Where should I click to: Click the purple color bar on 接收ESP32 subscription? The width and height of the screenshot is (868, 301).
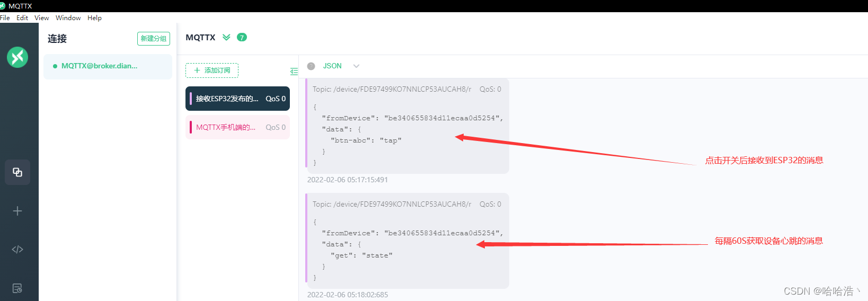pyautogui.click(x=191, y=99)
